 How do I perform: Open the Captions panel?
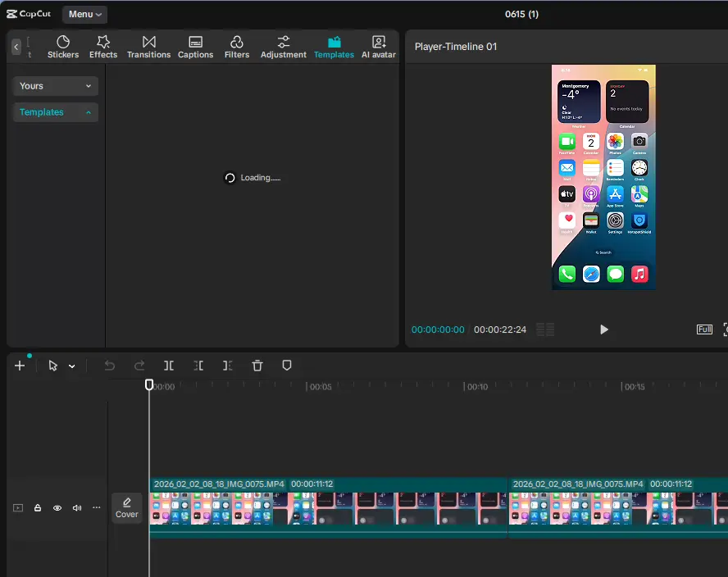(195, 47)
